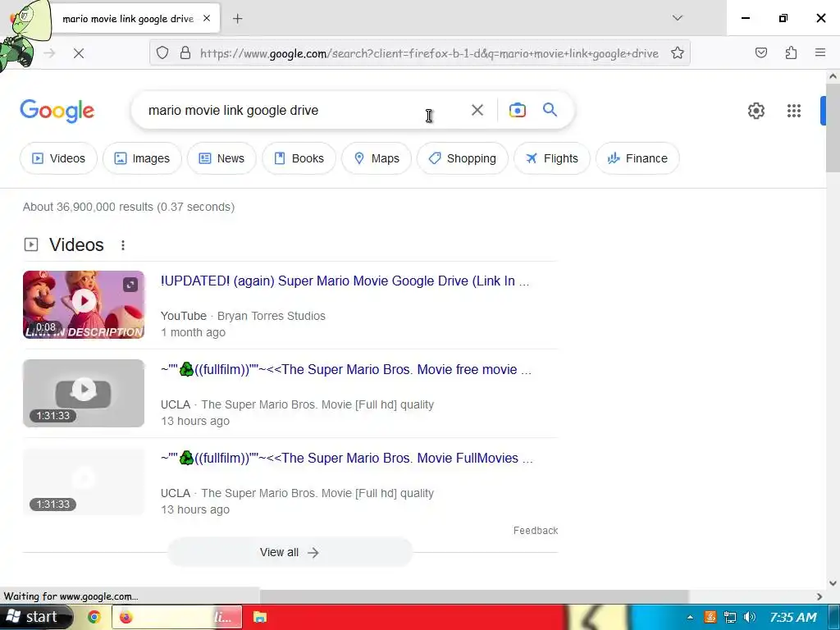Viewport: 840px width, 630px height.
Task: Open the Google apps grid
Action: pyautogui.click(x=794, y=111)
